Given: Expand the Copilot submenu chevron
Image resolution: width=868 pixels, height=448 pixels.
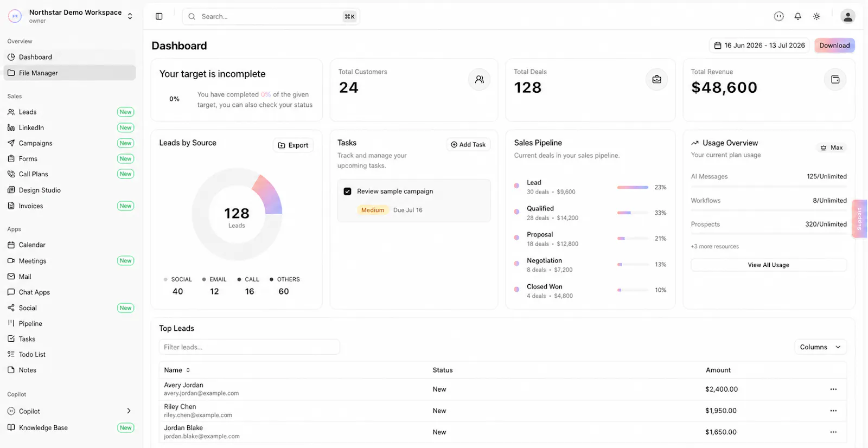Looking at the screenshot, I should point(129,411).
